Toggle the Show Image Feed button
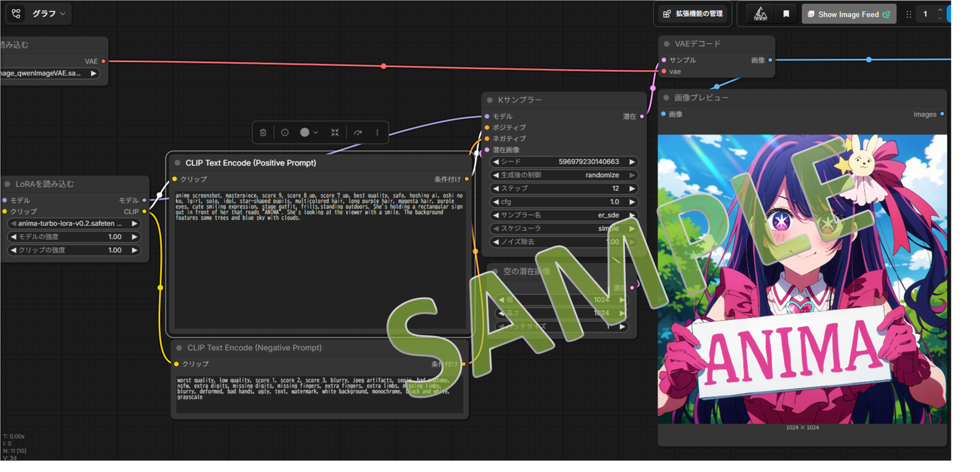This screenshot has height=472, width=980. (848, 14)
